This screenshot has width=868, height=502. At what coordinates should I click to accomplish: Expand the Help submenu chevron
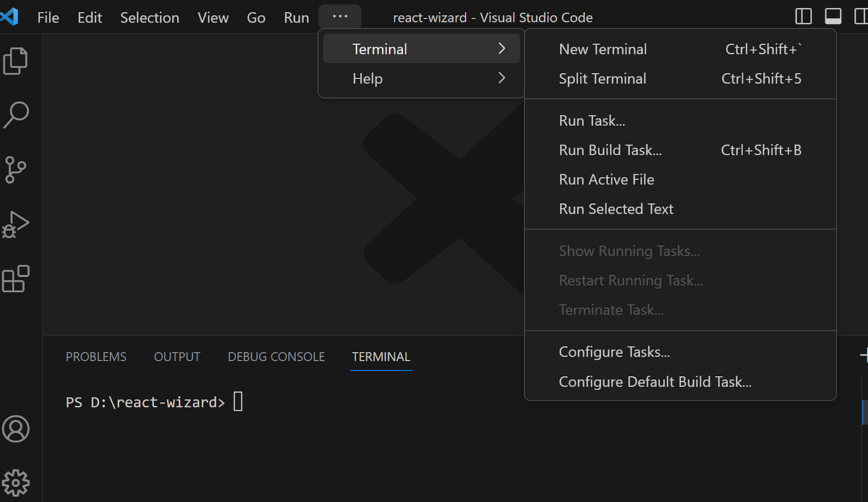pos(503,78)
